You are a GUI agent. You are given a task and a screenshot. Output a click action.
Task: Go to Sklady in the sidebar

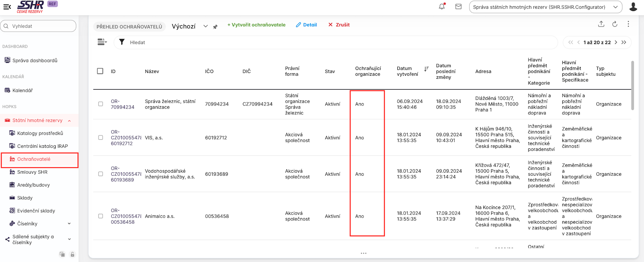25,198
